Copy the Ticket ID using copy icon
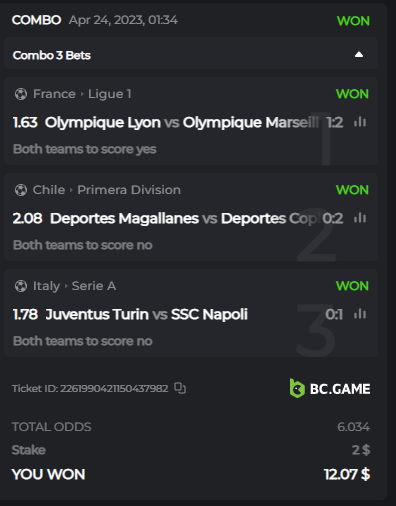Screen dimensions: 396x506 pos(180,388)
